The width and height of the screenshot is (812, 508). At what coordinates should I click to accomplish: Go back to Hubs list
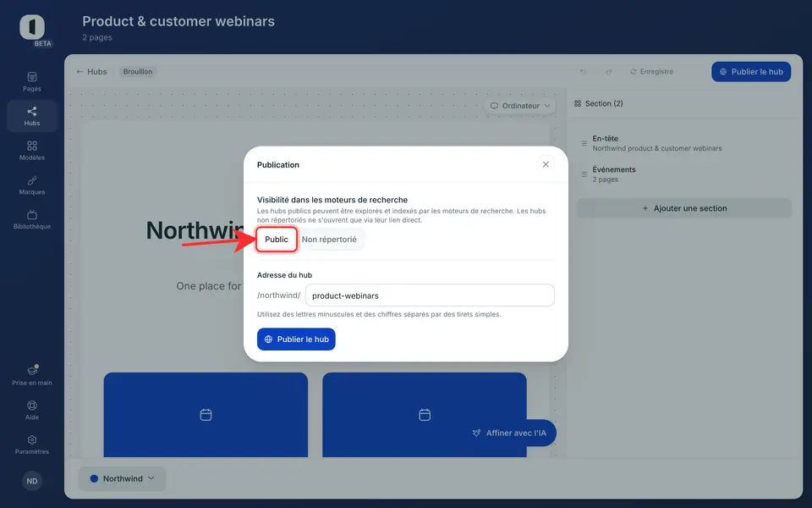pyautogui.click(x=91, y=71)
